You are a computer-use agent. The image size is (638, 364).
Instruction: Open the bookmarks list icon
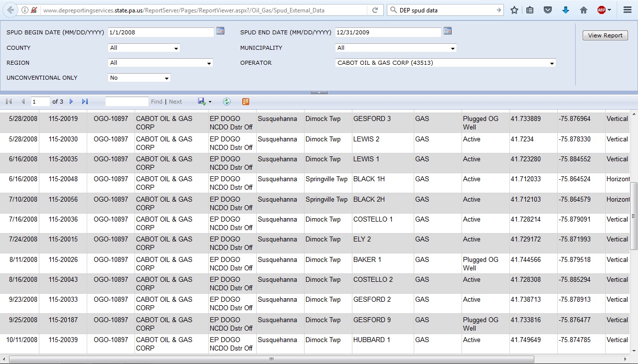(x=530, y=10)
